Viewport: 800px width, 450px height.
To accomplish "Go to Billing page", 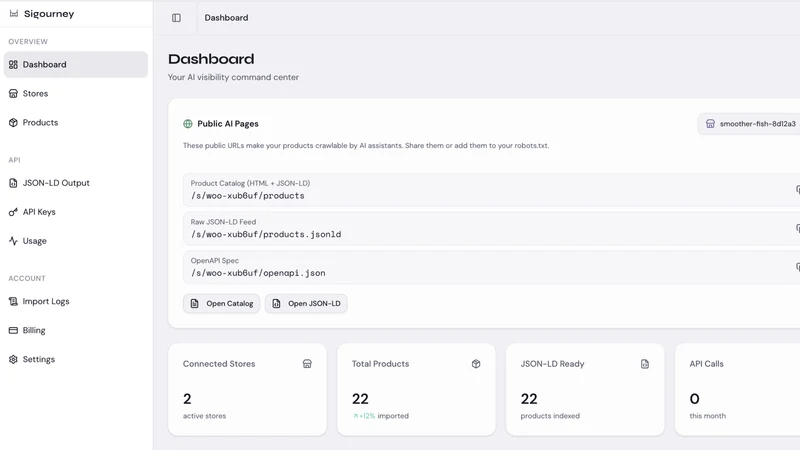I will [x=76, y=330].
